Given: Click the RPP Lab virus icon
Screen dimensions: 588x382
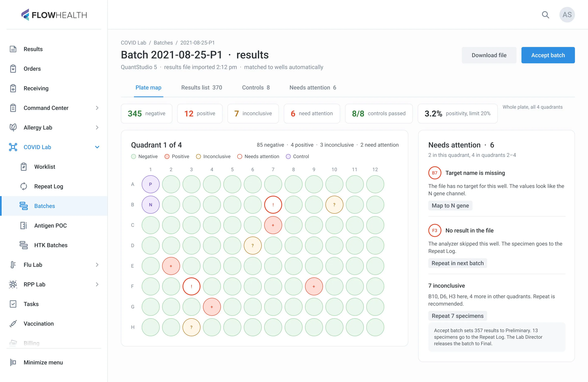Looking at the screenshot, I should pos(13,284).
